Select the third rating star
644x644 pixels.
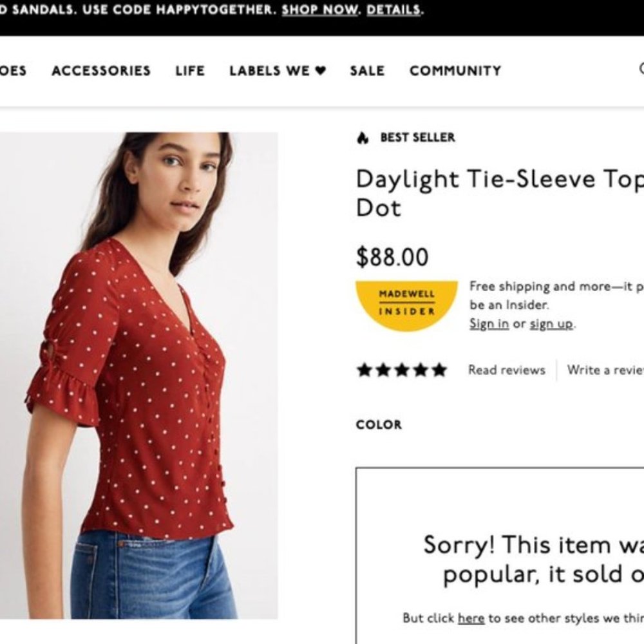pyautogui.click(x=401, y=369)
